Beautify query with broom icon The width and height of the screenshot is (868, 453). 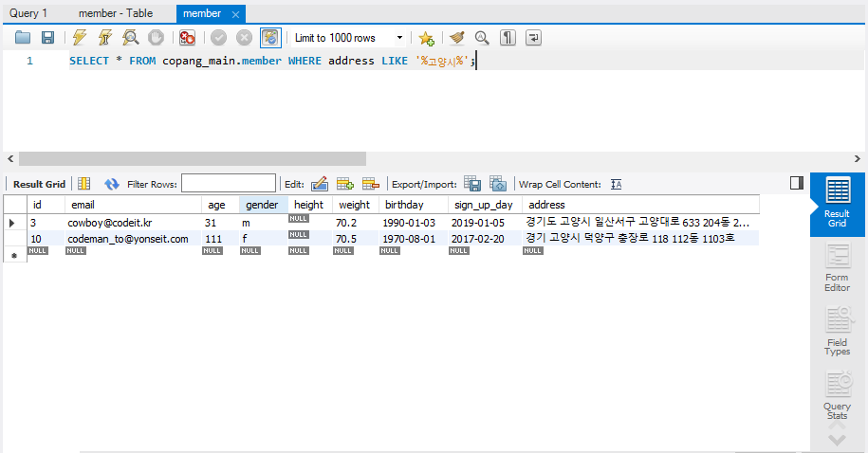(456, 38)
